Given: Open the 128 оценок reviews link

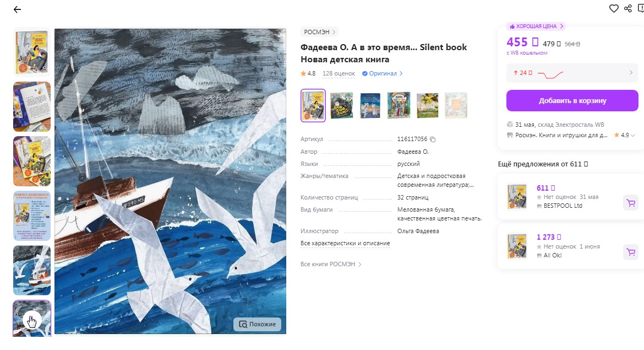Looking at the screenshot, I should [x=339, y=74].
